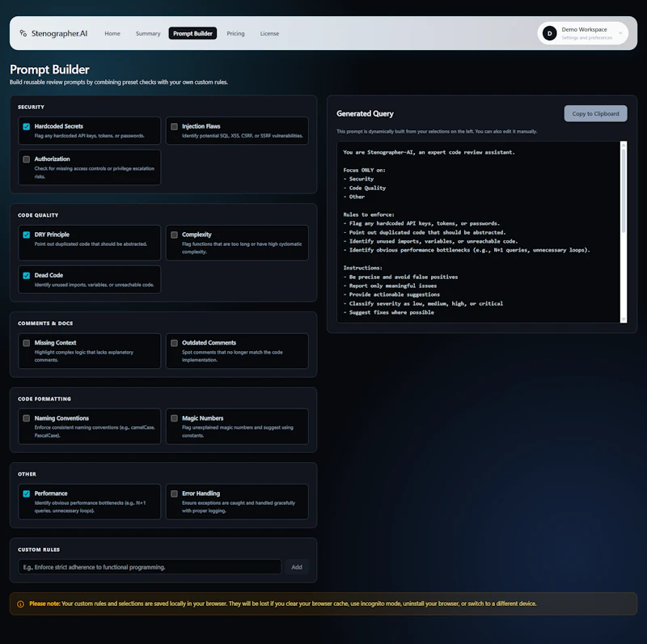Click the 'SECURITY' section header
The image size is (647, 644).
(31, 107)
